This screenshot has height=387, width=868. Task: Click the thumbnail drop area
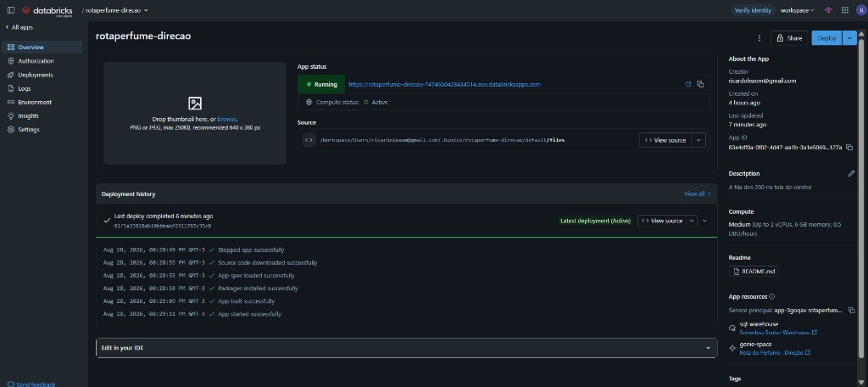195,113
